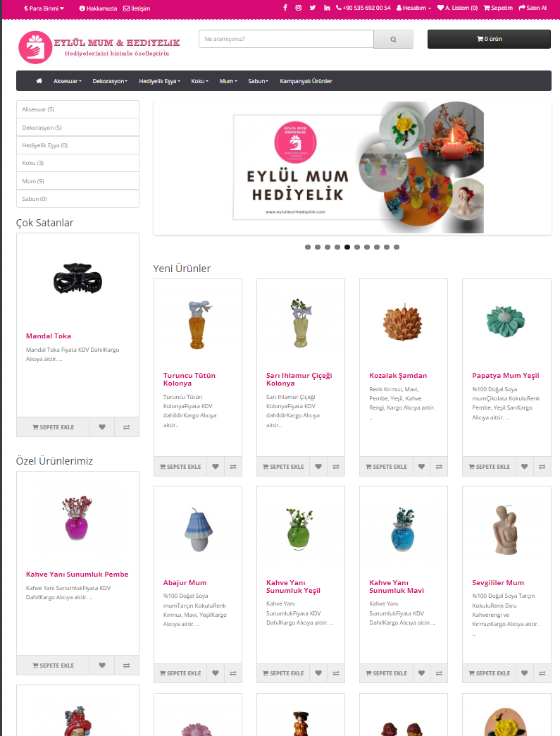The width and height of the screenshot is (560, 736).
Task: Add Mandal Toka to wishlist heart
Action: point(102,427)
